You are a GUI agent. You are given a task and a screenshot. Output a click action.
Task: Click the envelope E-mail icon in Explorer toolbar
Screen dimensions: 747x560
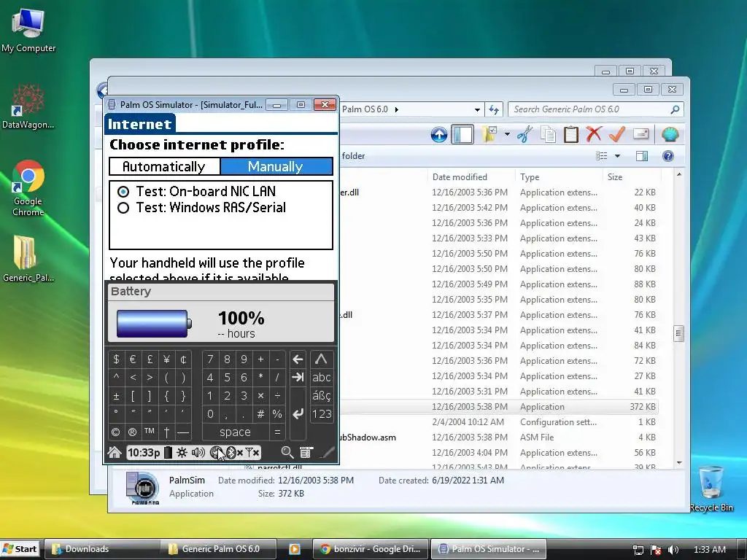coord(640,134)
